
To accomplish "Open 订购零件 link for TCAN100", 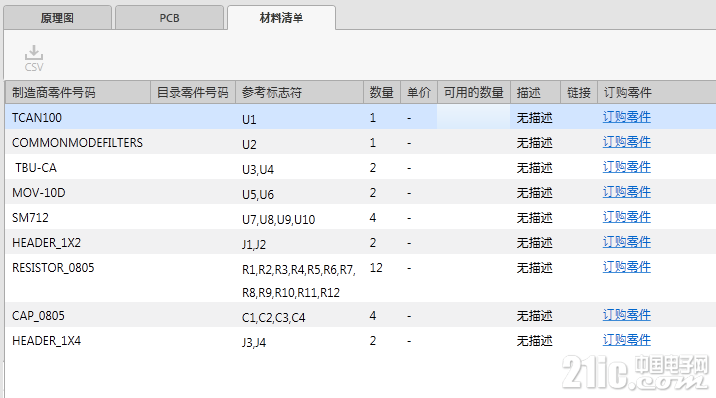I will (626, 117).
